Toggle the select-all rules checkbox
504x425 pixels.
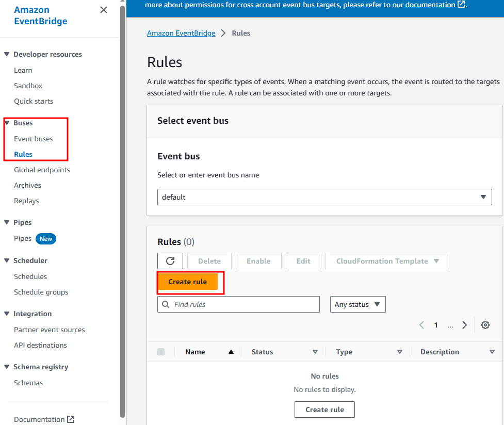(161, 352)
